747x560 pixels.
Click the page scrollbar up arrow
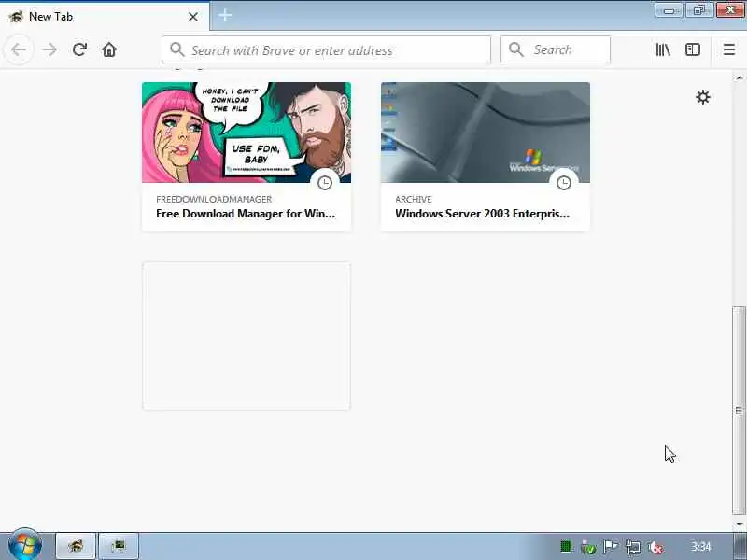[740, 77]
